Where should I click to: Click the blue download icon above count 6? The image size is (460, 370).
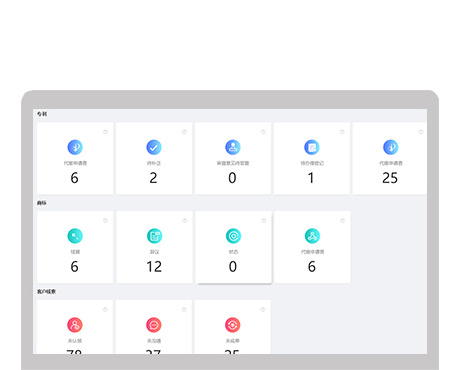tap(75, 147)
